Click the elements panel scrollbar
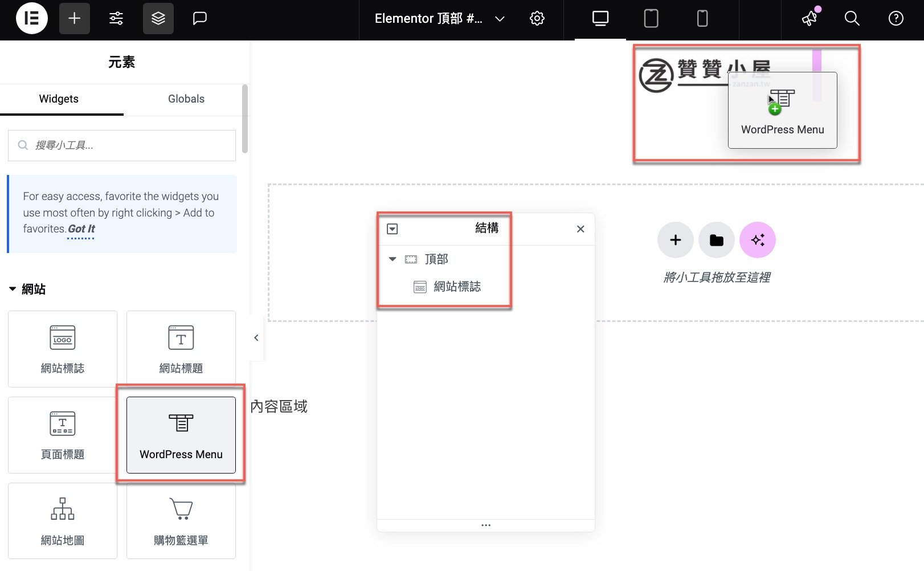Viewport: 924px width, 571px height. 245,119
